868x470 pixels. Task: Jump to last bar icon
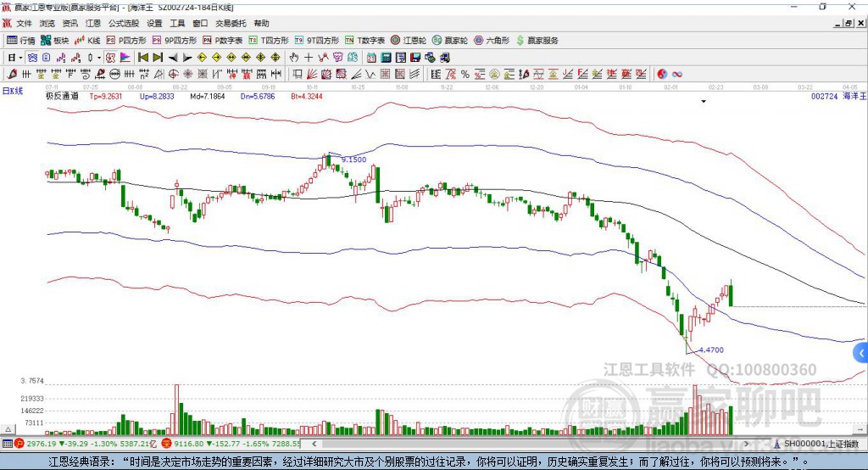(x=158, y=58)
